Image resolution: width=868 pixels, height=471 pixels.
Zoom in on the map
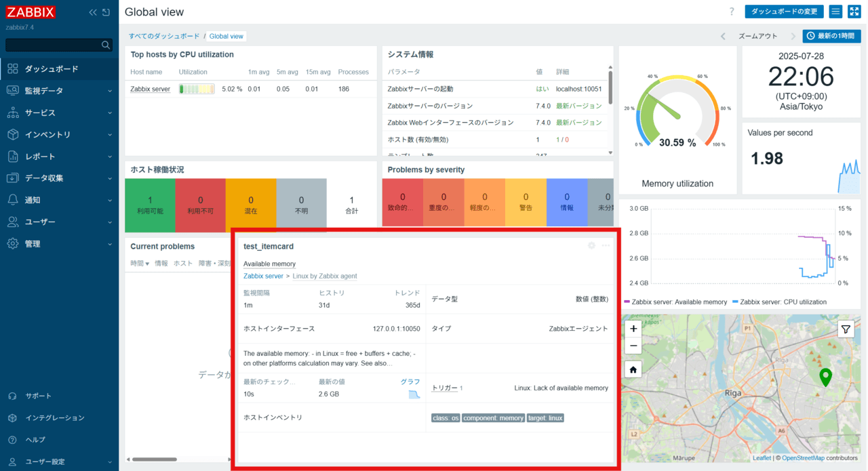tap(633, 329)
